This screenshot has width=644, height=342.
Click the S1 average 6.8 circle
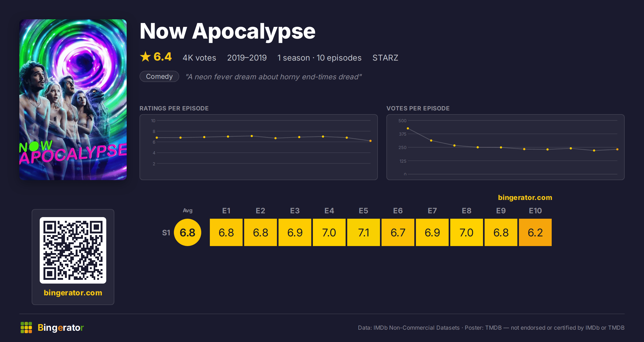(188, 232)
